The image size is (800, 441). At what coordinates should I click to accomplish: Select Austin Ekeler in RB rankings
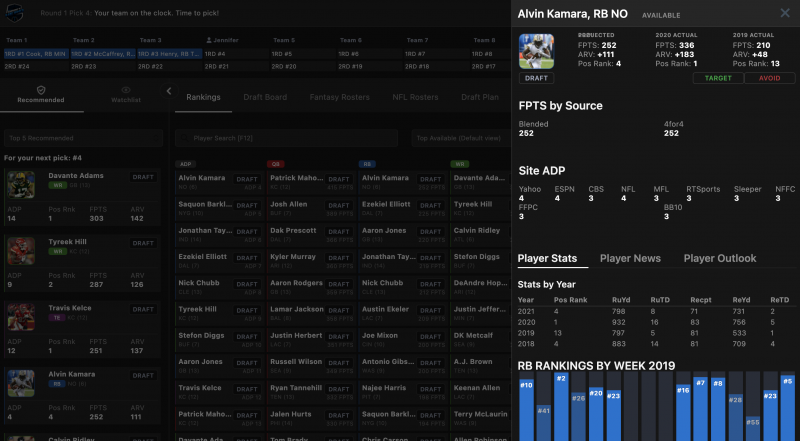click(x=385, y=309)
